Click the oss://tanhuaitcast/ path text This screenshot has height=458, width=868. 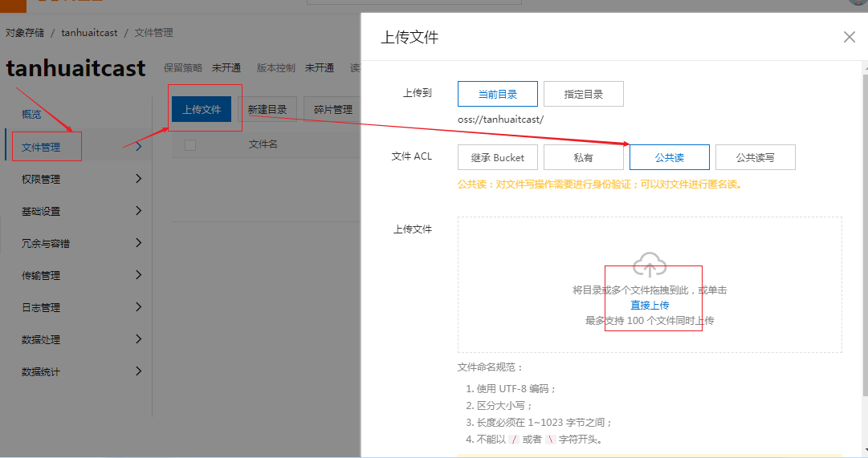point(500,120)
